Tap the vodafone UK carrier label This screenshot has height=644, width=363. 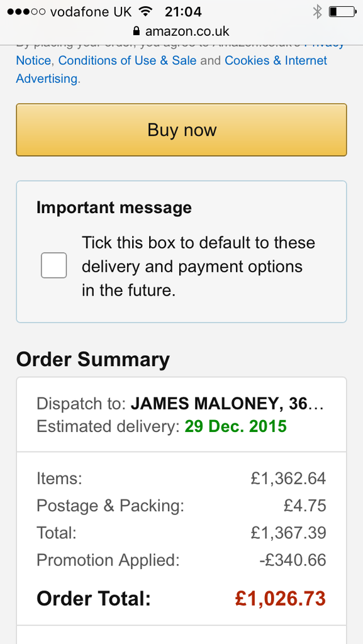[x=91, y=11]
